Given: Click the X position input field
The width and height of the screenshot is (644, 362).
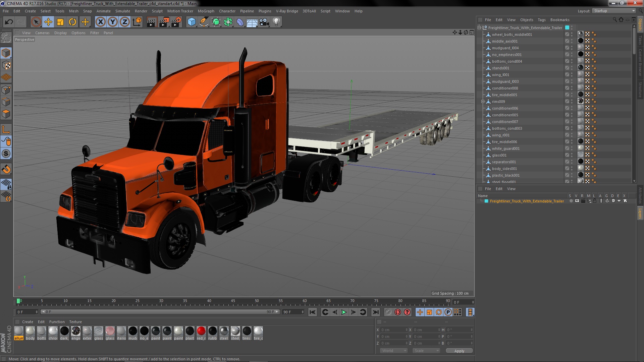Looking at the screenshot, I should [394, 330].
